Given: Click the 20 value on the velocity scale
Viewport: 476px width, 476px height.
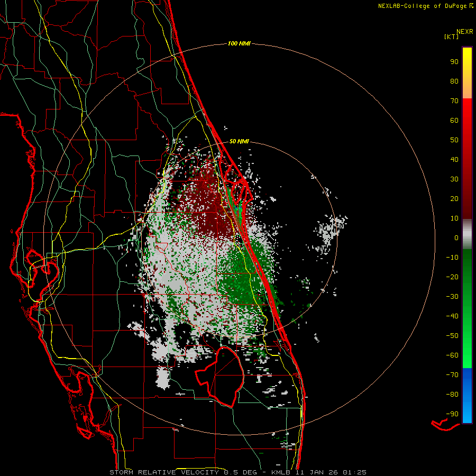Looking at the screenshot, I should click(454, 198).
